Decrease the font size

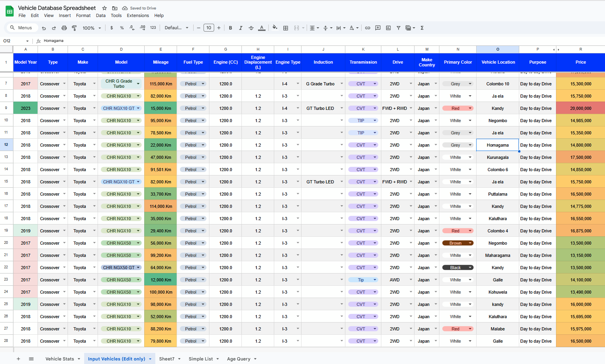pyautogui.click(x=198, y=28)
